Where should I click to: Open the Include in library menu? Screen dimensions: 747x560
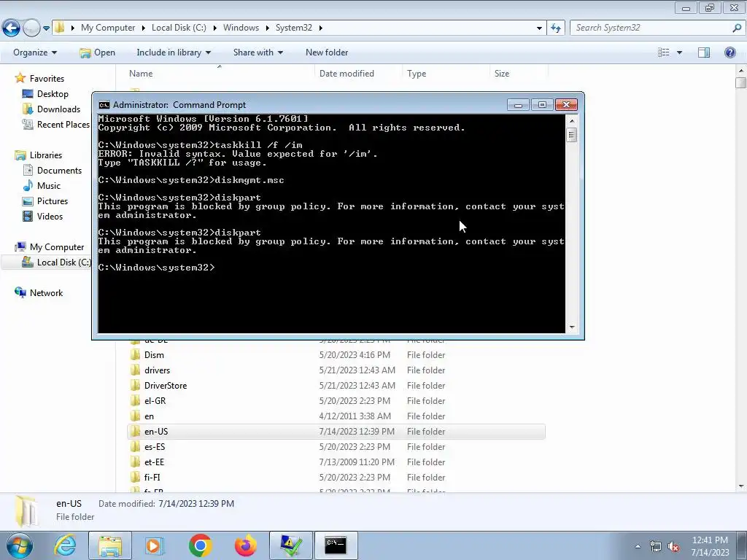point(174,52)
